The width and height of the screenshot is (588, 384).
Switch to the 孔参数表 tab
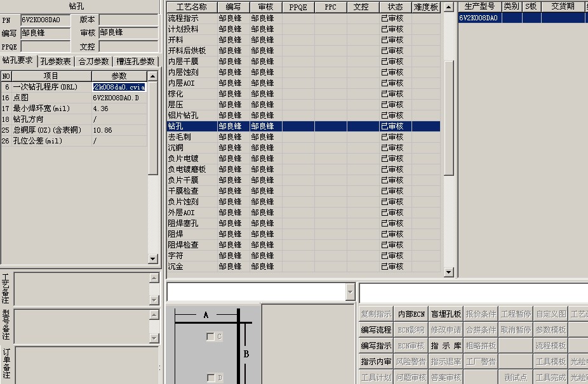[56, 61]
